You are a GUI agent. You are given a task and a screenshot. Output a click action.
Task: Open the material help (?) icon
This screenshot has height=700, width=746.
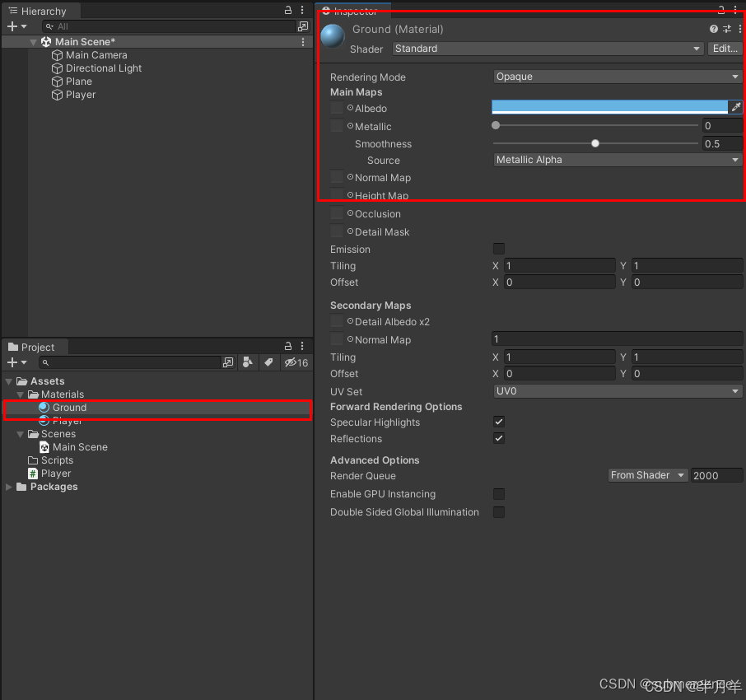coord(714,29)
